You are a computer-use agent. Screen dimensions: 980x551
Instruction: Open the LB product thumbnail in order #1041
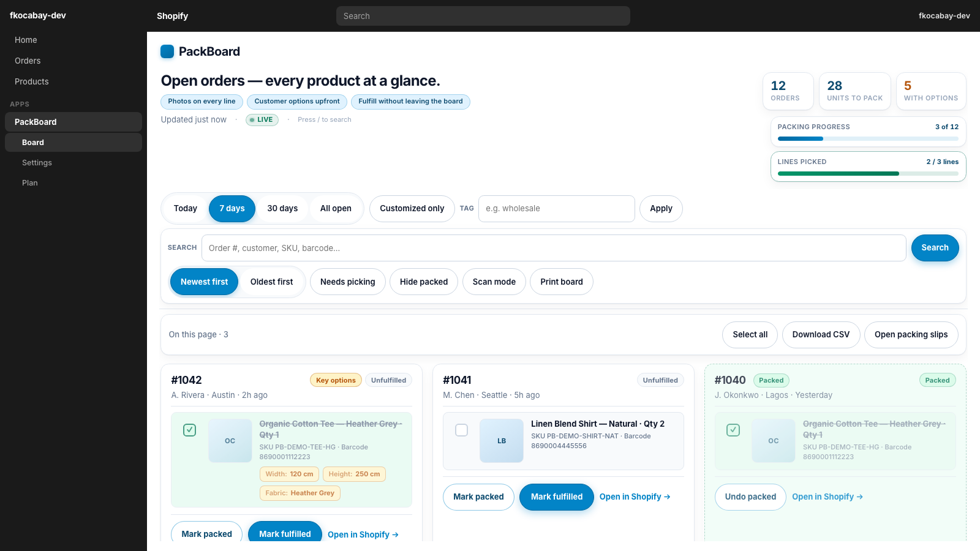(x=502, y=441)
